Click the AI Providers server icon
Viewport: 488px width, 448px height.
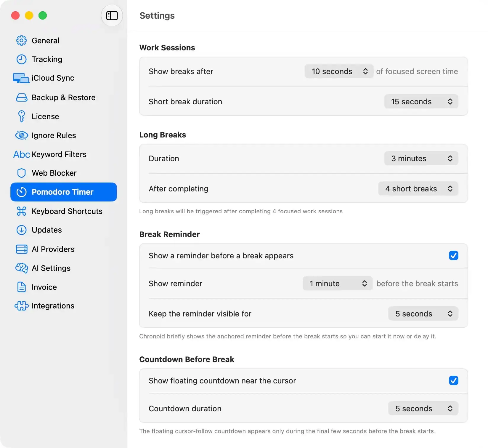[21, 249]
